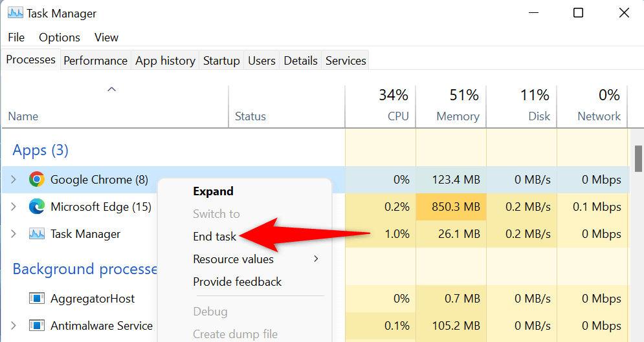Click the Task Manager process icon
Viewport: 644px width, 342px height.
click(x=37, y=234)
